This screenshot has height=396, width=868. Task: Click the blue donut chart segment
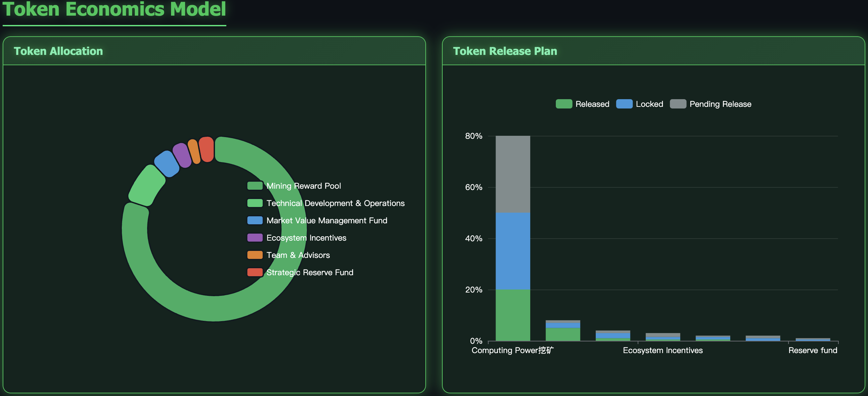166,164
